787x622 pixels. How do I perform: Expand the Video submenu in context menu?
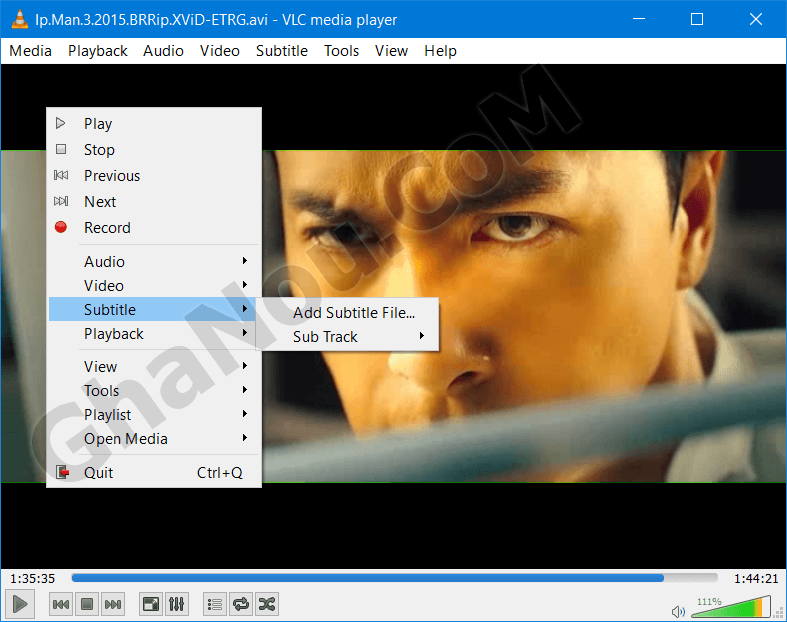point(154,286)
